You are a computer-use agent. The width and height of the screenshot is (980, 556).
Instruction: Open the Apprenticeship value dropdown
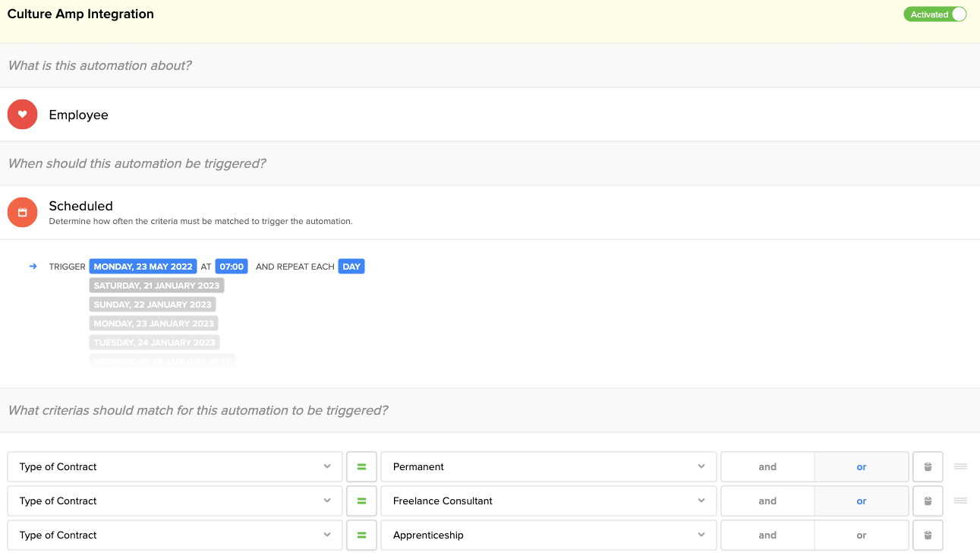548,535
